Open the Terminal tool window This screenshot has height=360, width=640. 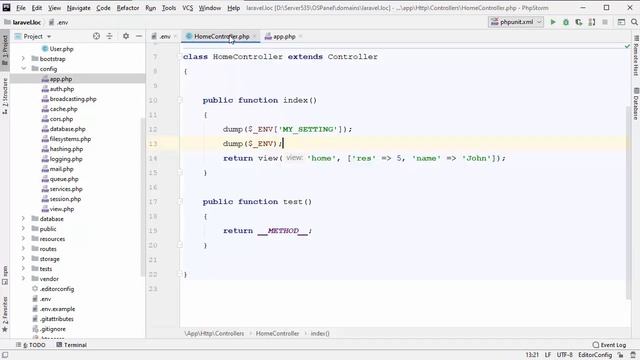coord(71,345)
